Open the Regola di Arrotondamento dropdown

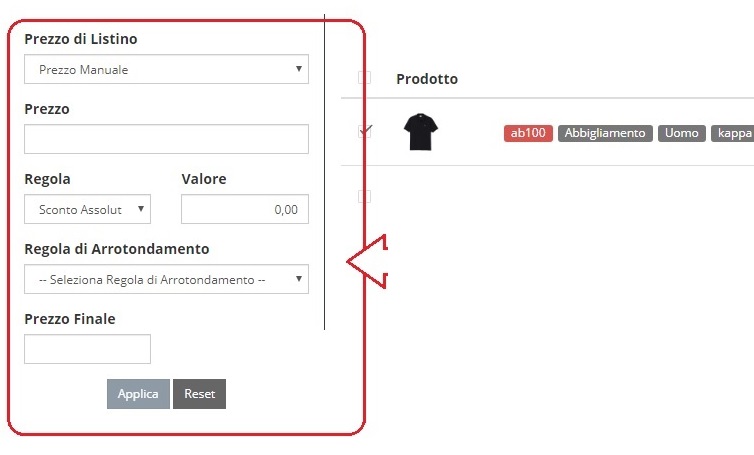point(166,279)
